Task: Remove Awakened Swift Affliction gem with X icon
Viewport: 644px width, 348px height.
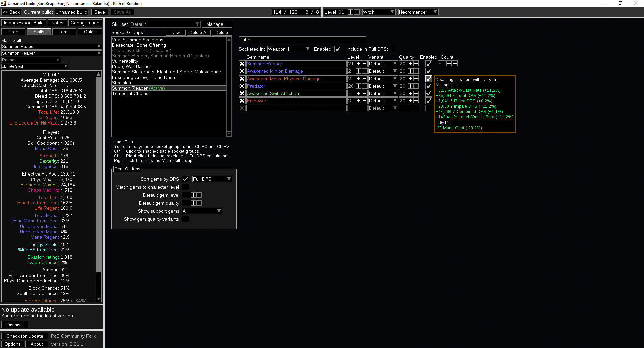Action: (242, 93)
